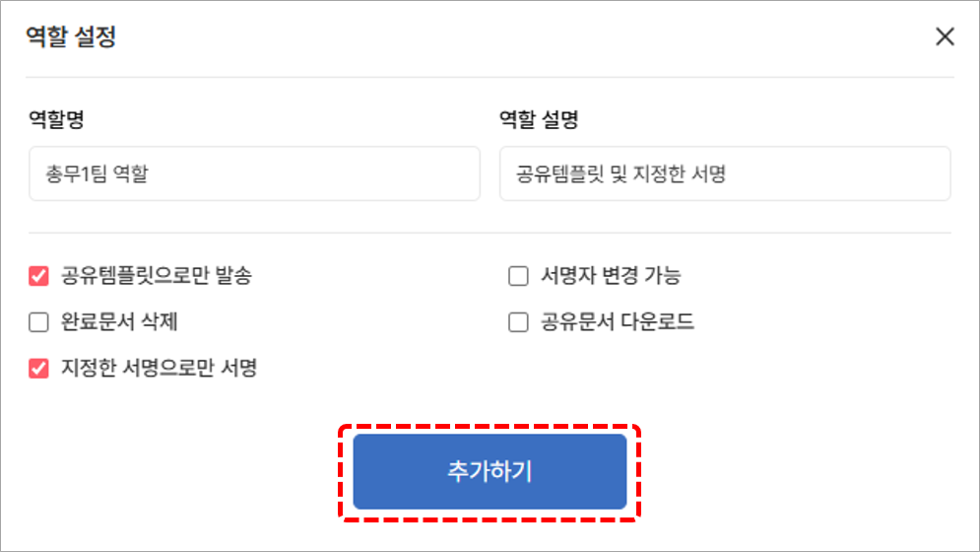Viewport: 980px width, 552px height.
Task: Click the 공유문서 다운로드 label text
Action: click(x=618, y=322)
